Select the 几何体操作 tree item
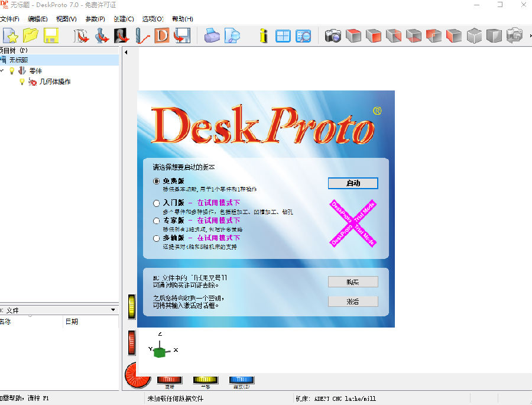The height and width of the screenshot is (405, 532). 55,82
